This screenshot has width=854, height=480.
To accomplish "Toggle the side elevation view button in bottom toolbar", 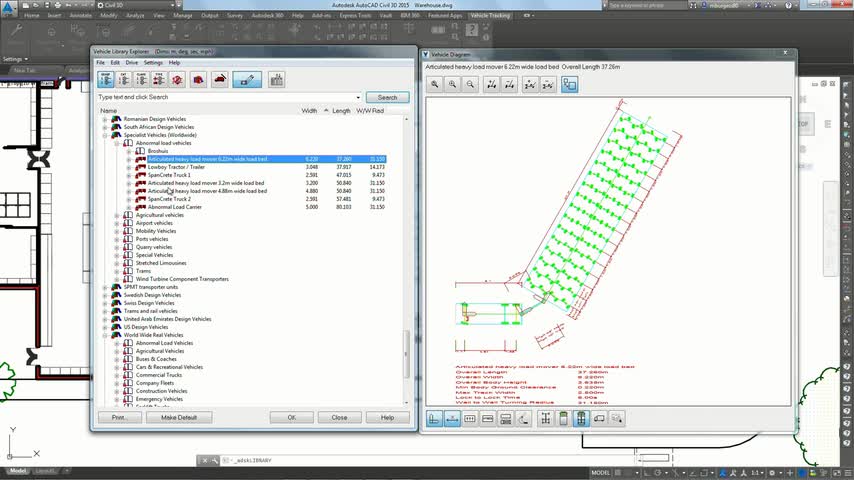I will click(x=434, y=418).
